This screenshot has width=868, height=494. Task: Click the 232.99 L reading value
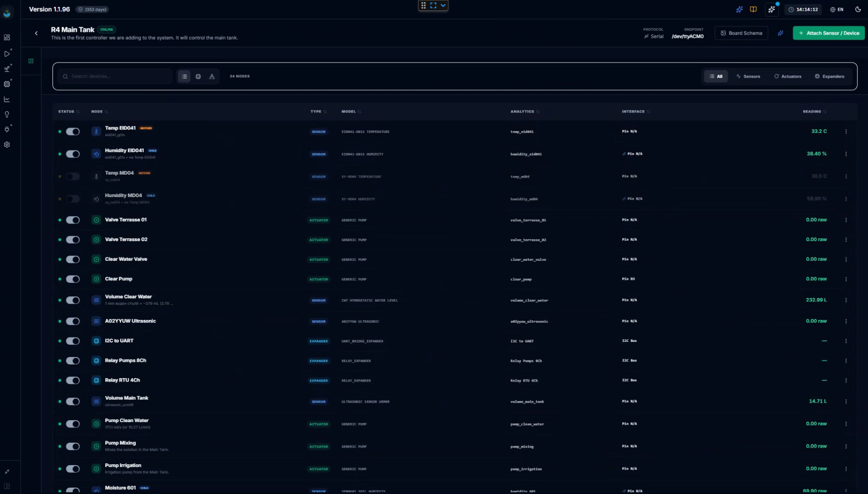[x=816, y=300]
